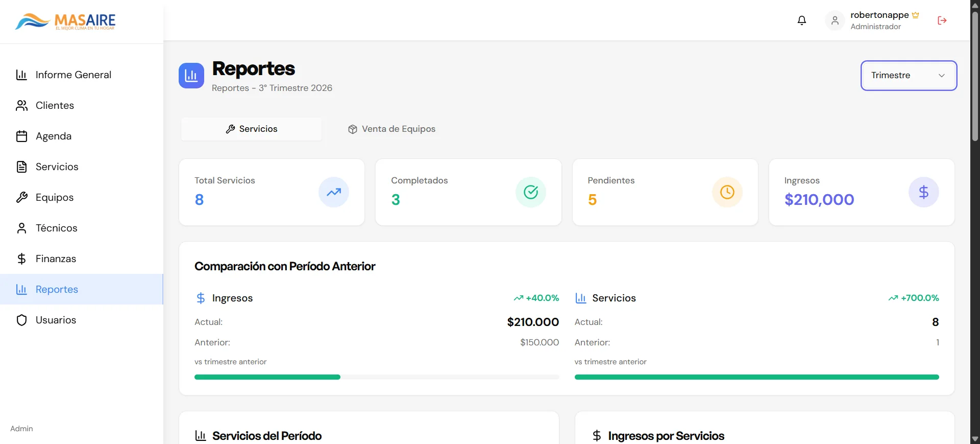
Task: Click the Ingresos por Servicios dollar icon
Action: point(597,436)
